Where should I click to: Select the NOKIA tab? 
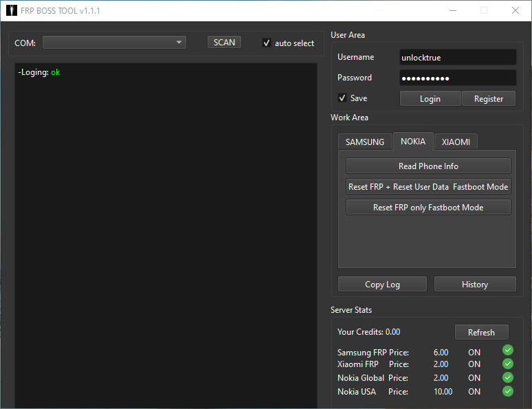tap(413, 142)
